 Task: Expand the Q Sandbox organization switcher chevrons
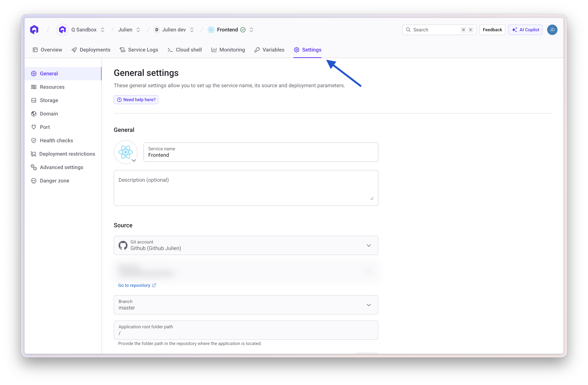coord(103,30)
